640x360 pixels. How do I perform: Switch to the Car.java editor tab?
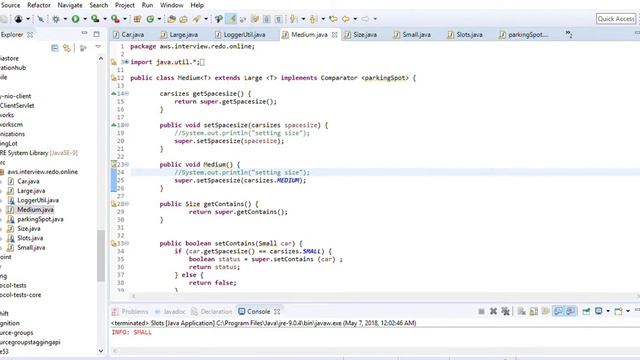click(129, 35)
